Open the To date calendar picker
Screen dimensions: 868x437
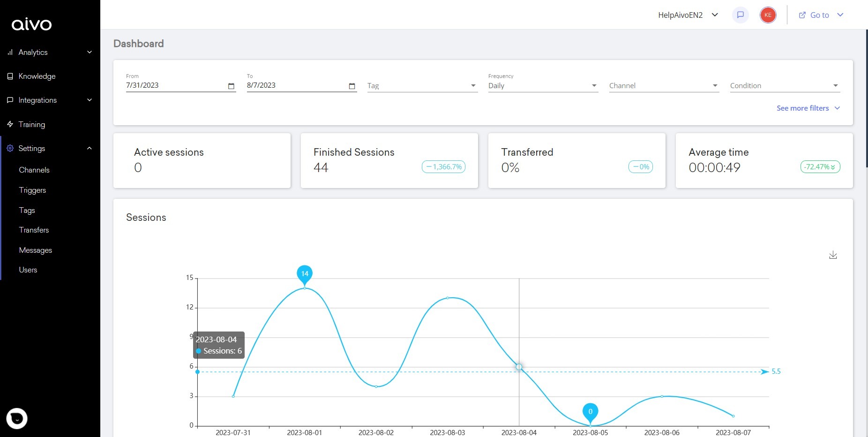pos(352,86)
